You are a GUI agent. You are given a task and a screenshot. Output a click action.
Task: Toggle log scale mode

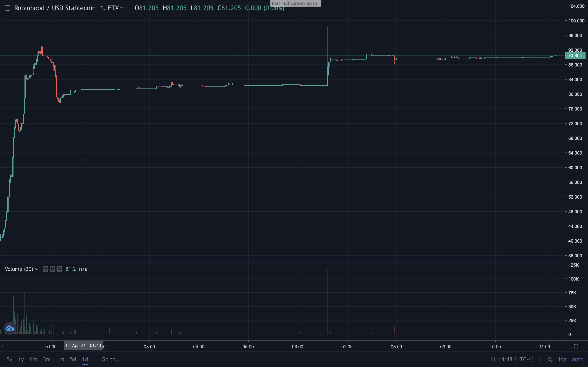tap(562, 359)
